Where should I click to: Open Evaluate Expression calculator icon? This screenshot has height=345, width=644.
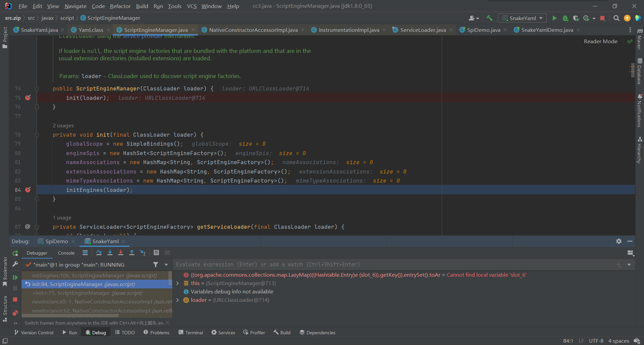(156, 253)
